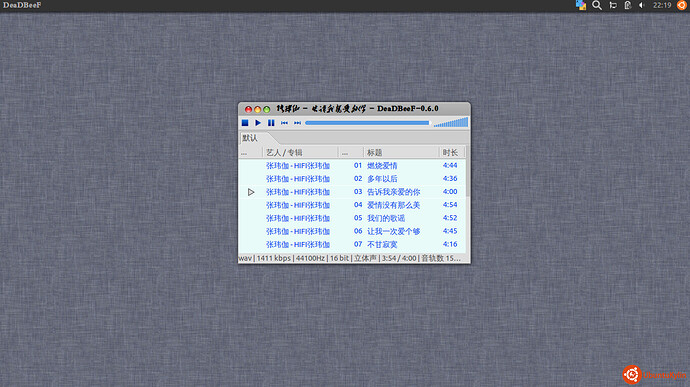Viewport: 690px width, 387px height.
Task: Click the play button in the toolbar
Action: [x=258, y=123]
